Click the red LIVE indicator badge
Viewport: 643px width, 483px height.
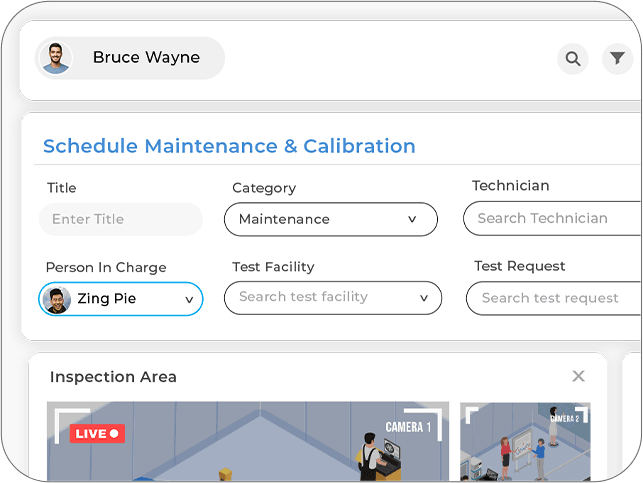pos(97,433)
